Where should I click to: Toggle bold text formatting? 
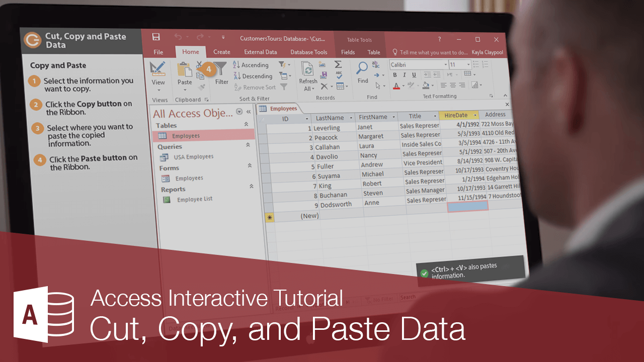pyautogui.click(x=395, y=74)
